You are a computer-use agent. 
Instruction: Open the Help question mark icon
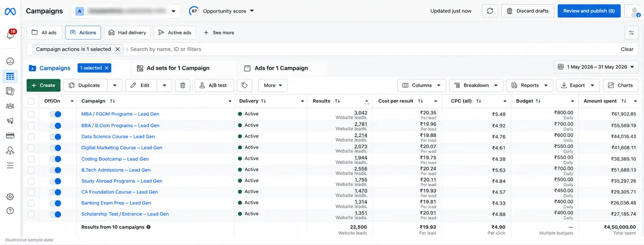[10, 210]
